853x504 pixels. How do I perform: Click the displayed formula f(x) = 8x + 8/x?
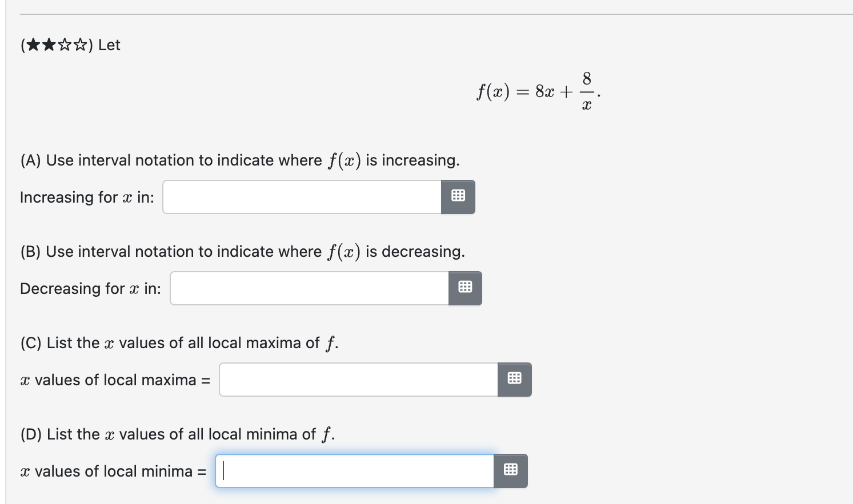click(538, 90)
